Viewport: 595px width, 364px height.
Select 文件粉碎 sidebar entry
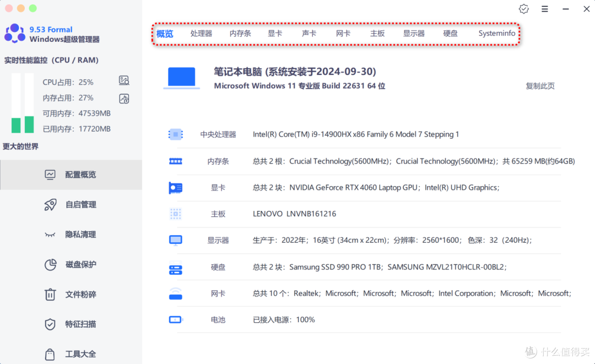click(71, 295)
